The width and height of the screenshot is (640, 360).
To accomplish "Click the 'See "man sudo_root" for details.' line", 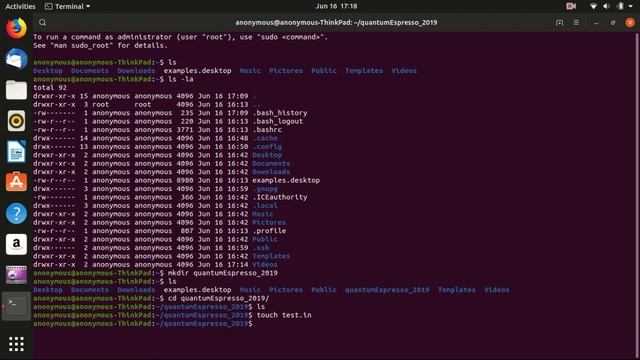I will point(100,46).
